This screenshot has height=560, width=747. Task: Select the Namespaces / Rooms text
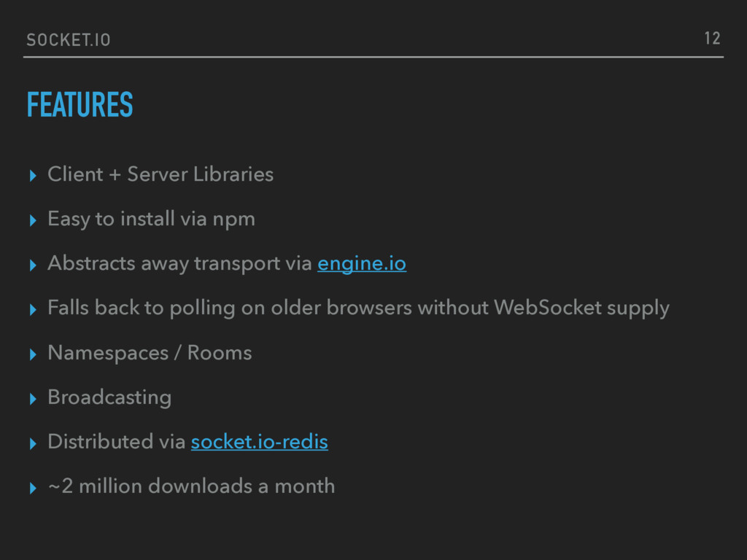click(x=150, y=353)
